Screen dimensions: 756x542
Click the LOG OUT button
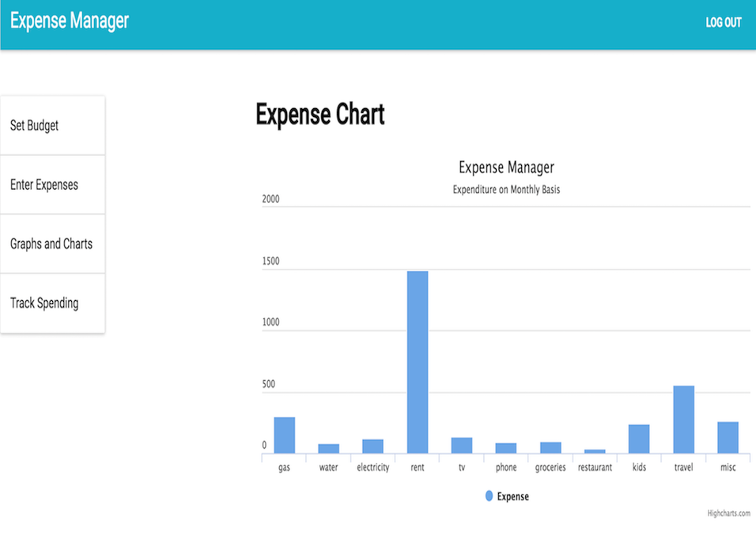[x=723, y=23]
